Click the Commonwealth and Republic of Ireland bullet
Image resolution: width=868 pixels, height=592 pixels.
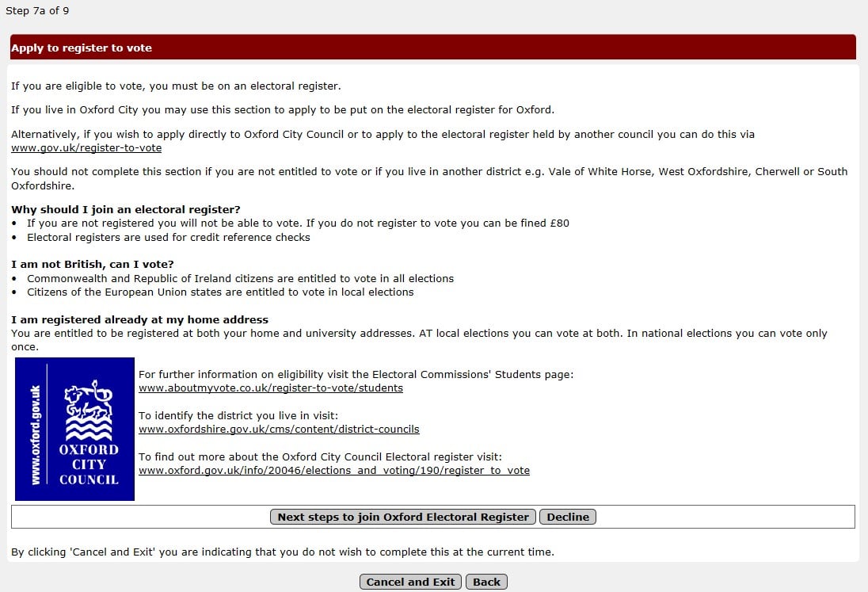click(240, 279)
